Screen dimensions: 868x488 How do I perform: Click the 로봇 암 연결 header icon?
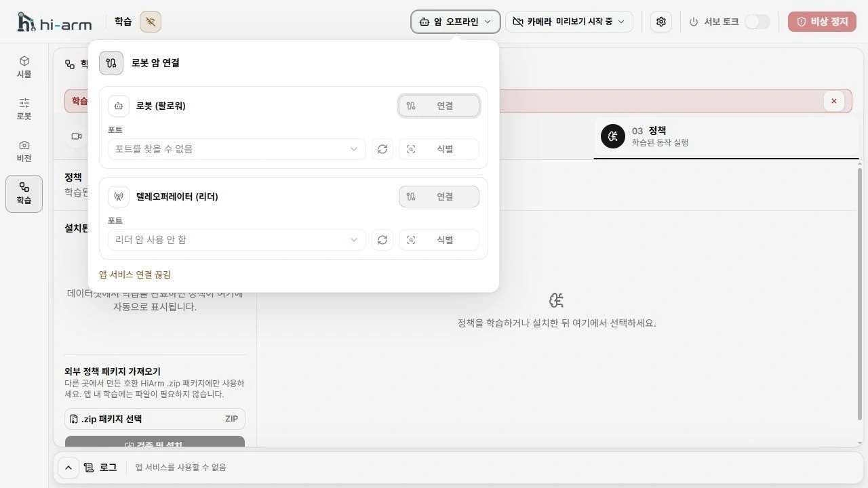point(111,63)
